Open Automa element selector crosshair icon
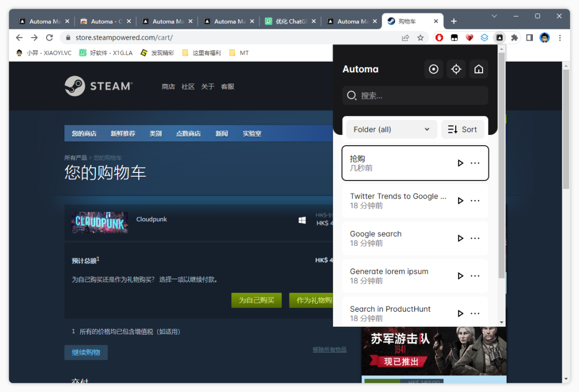579x392 pixels. [456, 69]
